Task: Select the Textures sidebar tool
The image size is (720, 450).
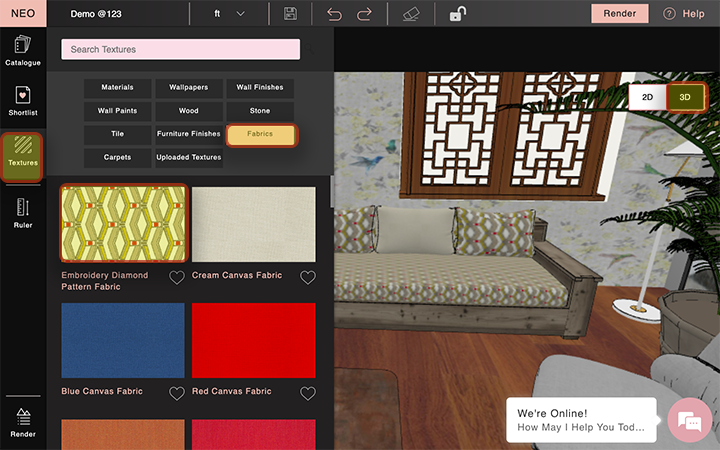Action: (22, 157)
